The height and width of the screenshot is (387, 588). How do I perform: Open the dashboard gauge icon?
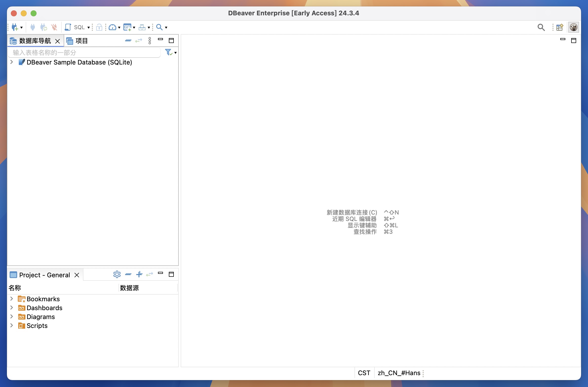coord(112,27)
